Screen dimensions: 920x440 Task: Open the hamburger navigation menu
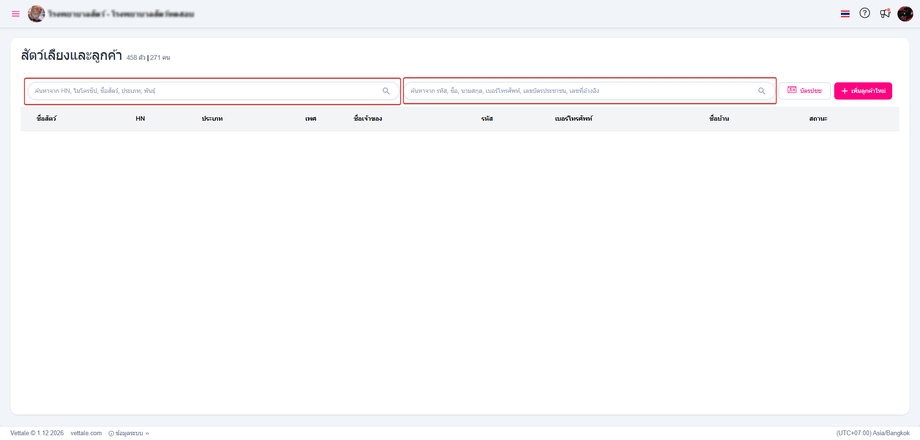coord(16,13)
